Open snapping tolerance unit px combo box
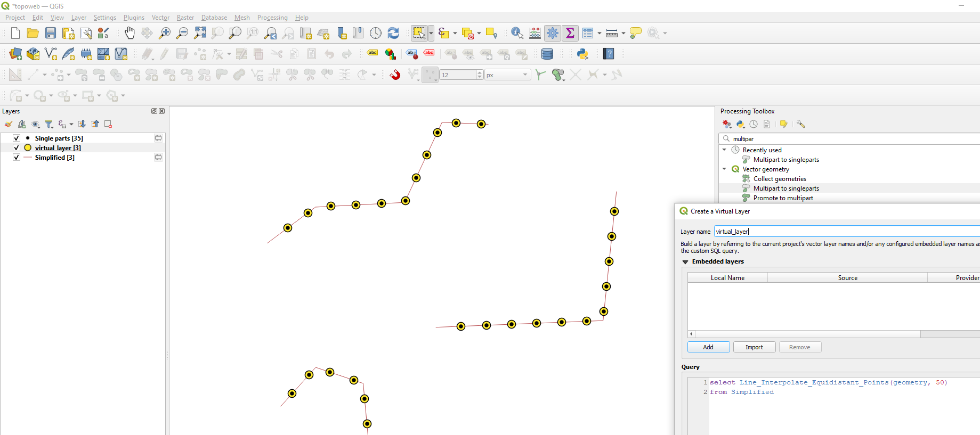Image resolution: width=980 pixels, height=435 pixels. 508,75
